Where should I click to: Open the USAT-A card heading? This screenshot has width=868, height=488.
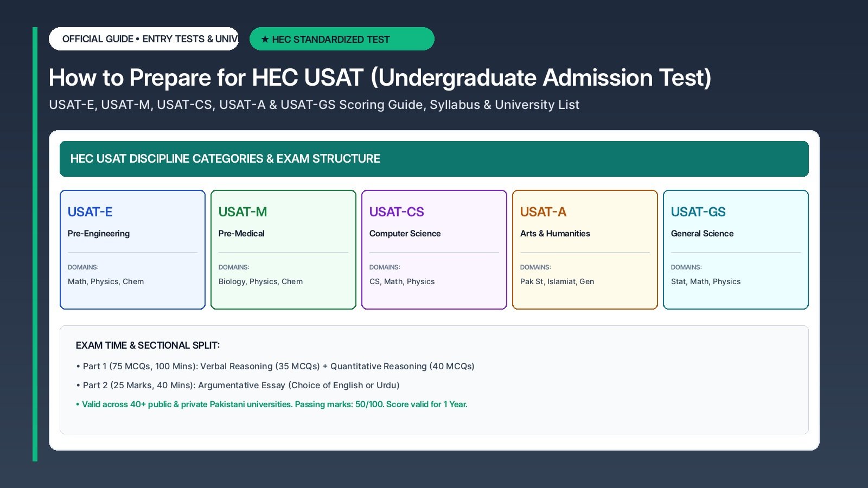pyautogui.click(x=543, y=212)
